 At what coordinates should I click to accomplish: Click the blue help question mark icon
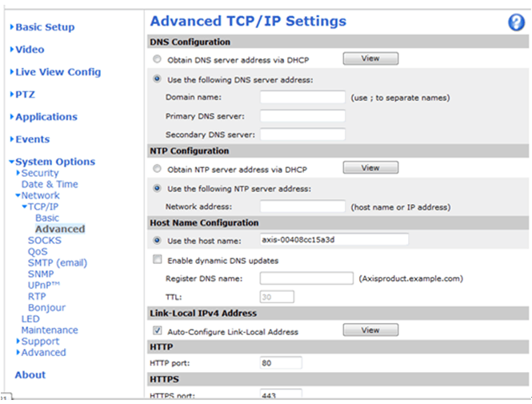[x=516, y=22]
